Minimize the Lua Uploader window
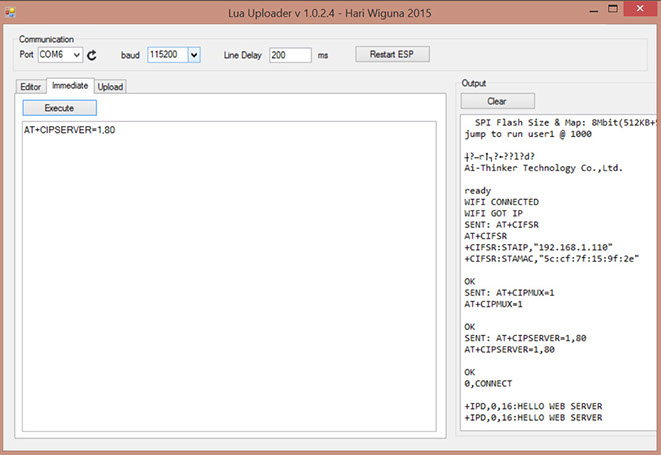The height and width of the screenshot is (455, 661). point(594,11)
